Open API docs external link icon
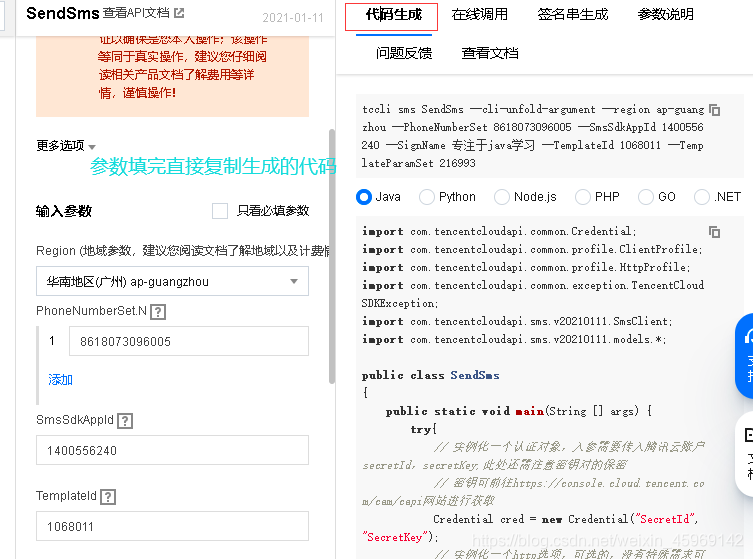753x559 pixels. (x=179, y=13)
